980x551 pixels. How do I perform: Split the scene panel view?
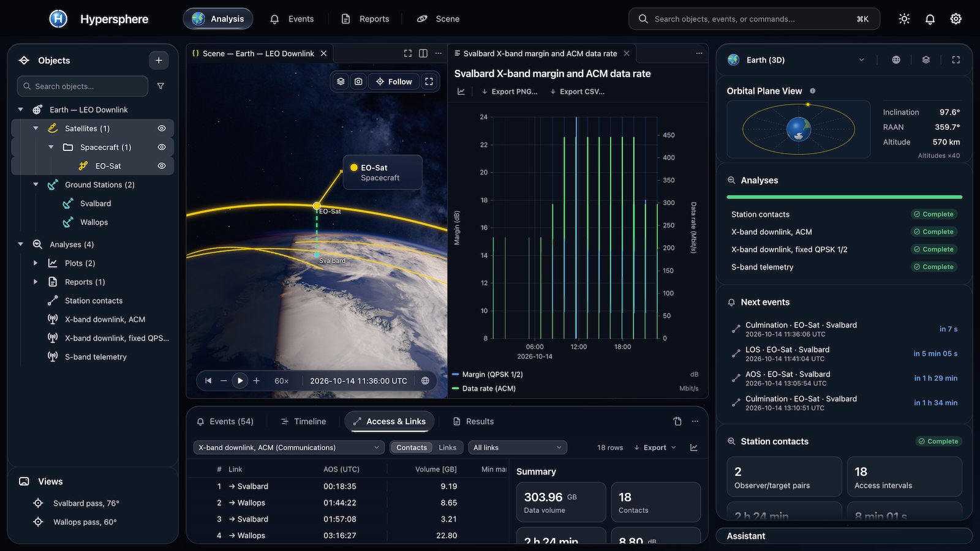(x=423, y=53)
